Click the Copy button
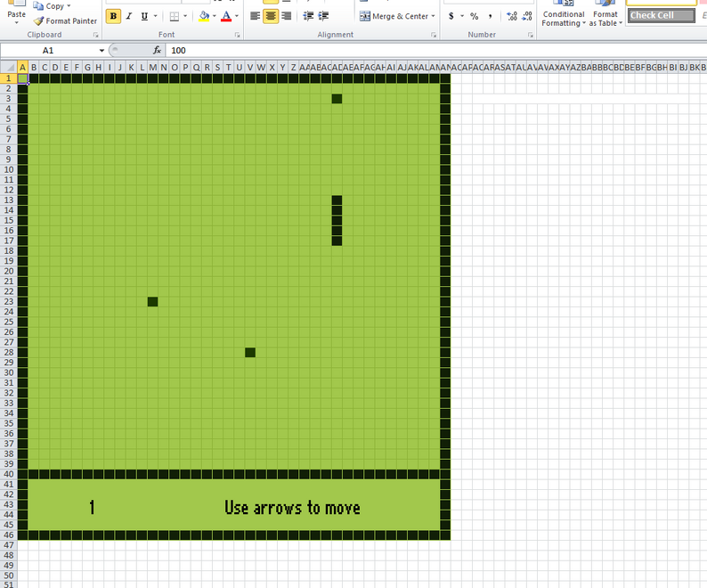The width and height of the screenshot is (707, 588). pos(51,6)
